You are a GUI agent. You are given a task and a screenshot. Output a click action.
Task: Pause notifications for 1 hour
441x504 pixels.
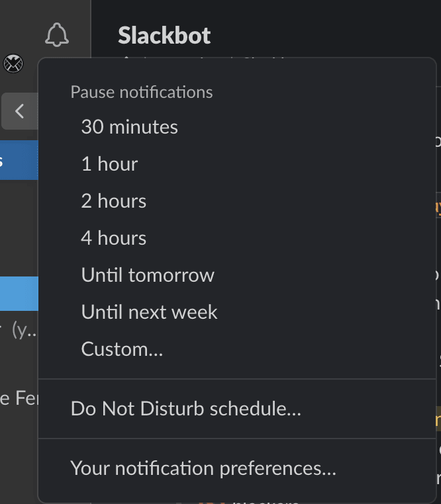(237, 164)
